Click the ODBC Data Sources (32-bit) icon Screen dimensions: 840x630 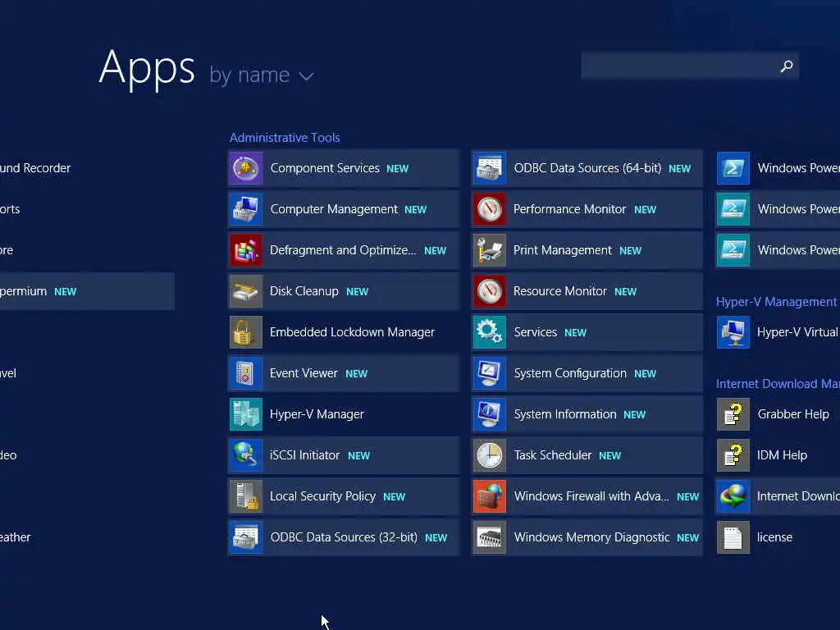(246, 537)
